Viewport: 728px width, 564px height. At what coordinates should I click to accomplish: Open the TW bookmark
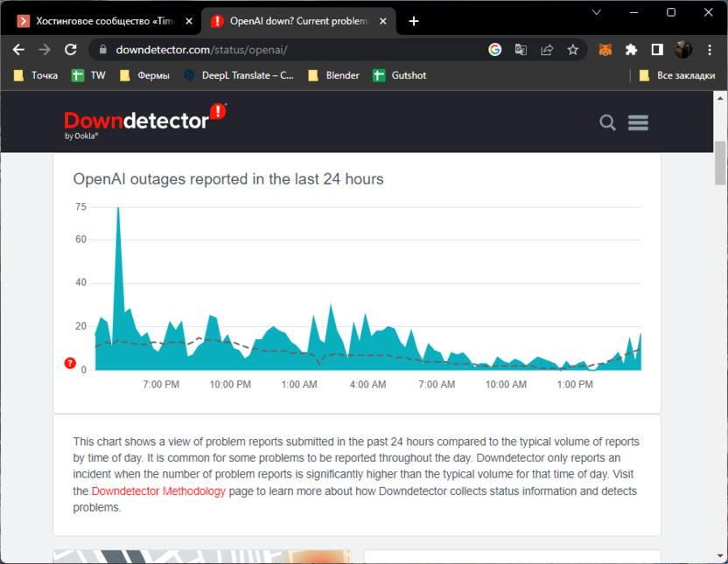click(88, 75)
